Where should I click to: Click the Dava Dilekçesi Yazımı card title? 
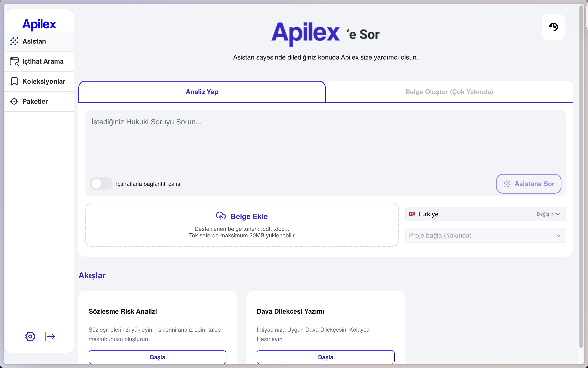[x=291, y=311]
